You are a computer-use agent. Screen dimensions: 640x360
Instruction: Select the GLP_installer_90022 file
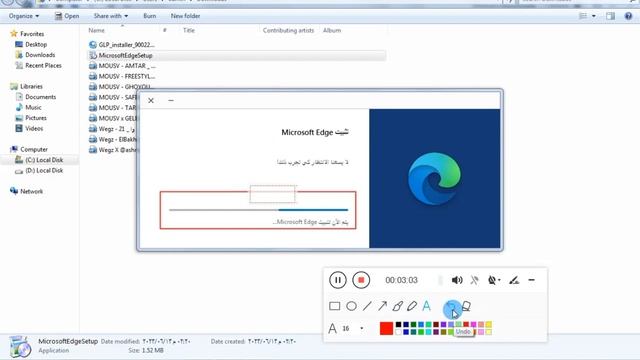[122, 45]
